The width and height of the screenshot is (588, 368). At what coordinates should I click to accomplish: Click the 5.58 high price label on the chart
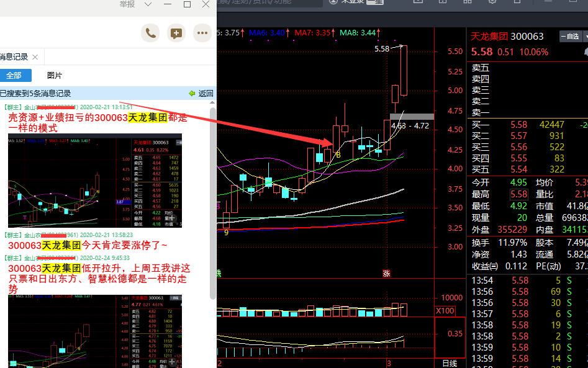tap(382, 49)
